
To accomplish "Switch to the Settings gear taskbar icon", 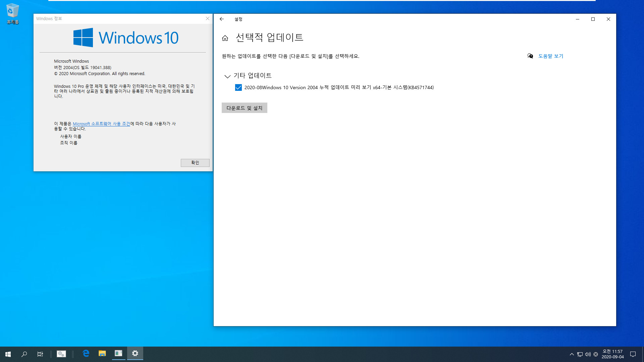I will 135,353.
